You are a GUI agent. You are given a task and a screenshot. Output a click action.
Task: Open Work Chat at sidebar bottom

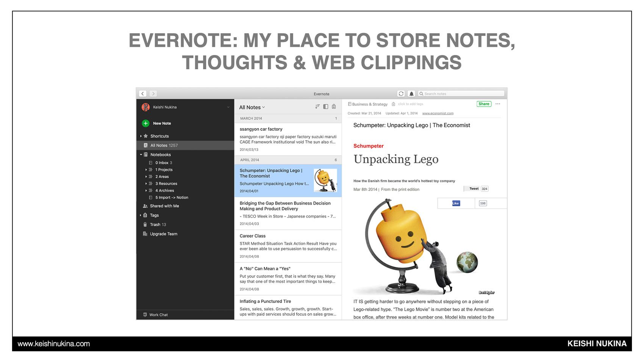[155, 315]
